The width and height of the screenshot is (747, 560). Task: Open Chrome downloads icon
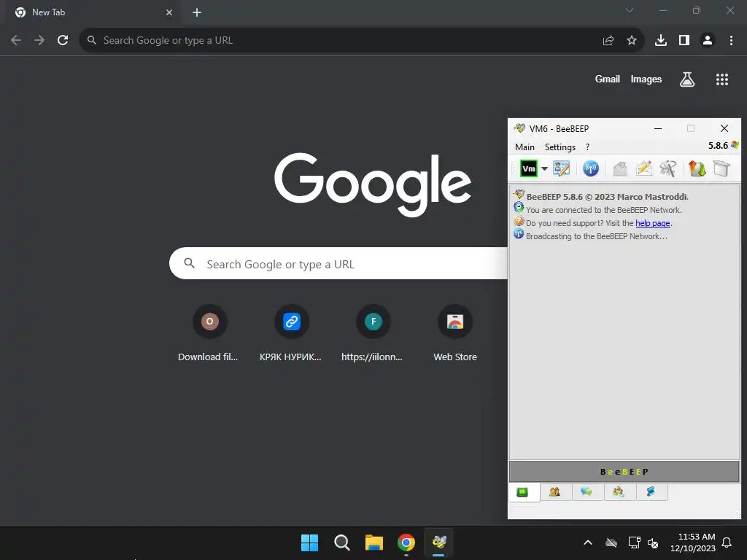coord(661,41)
